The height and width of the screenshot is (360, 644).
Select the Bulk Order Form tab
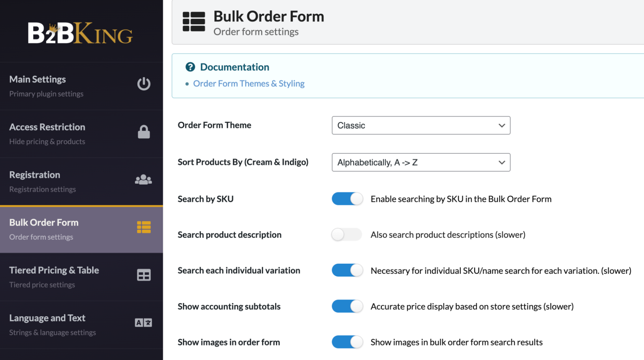point(82,229)
